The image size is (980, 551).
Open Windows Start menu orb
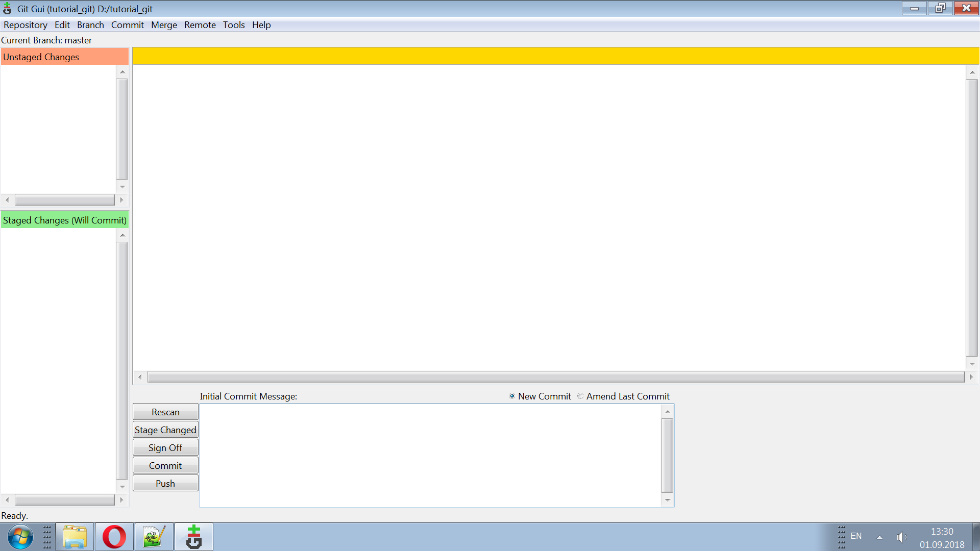coord(20,537)
